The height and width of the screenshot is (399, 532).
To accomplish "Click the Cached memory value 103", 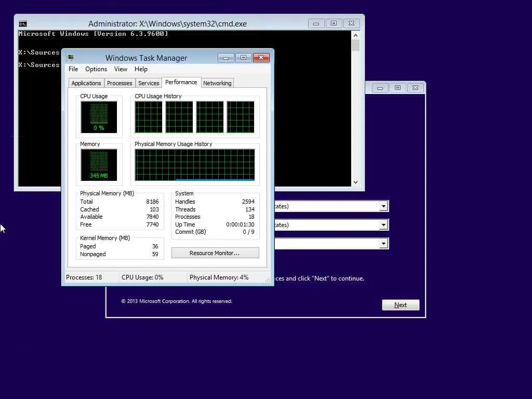I will (x=154, y=209).
